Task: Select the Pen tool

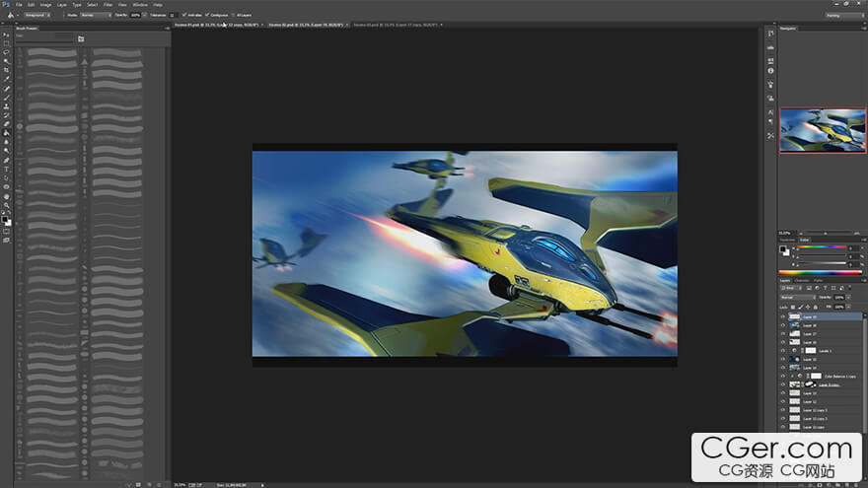Action: click(x=6, y=161)
